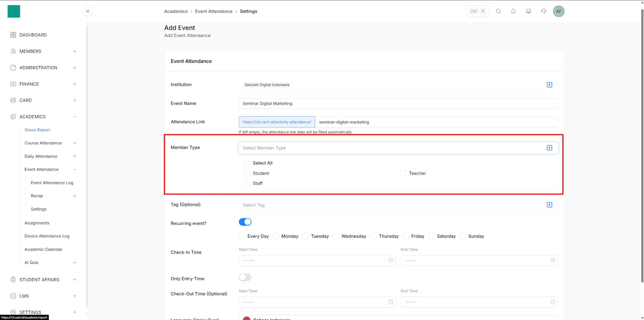Open the search magnifier icon
Screen dimensions: 644x320
tap(498, 11)
